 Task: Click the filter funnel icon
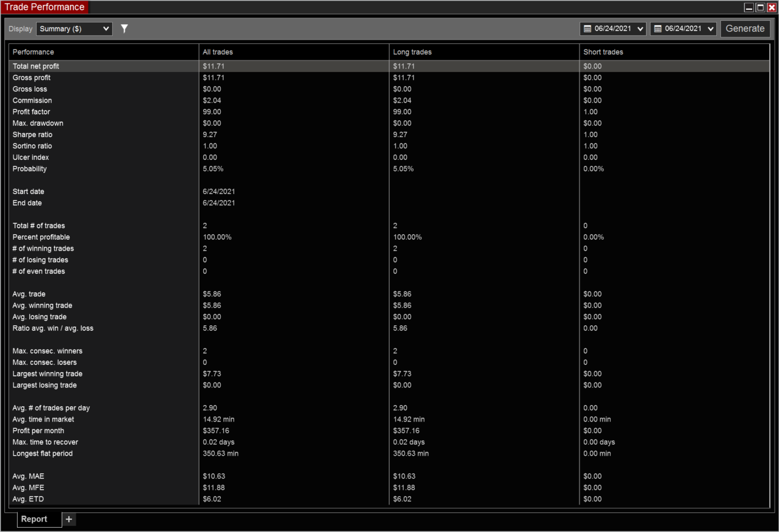124,29
